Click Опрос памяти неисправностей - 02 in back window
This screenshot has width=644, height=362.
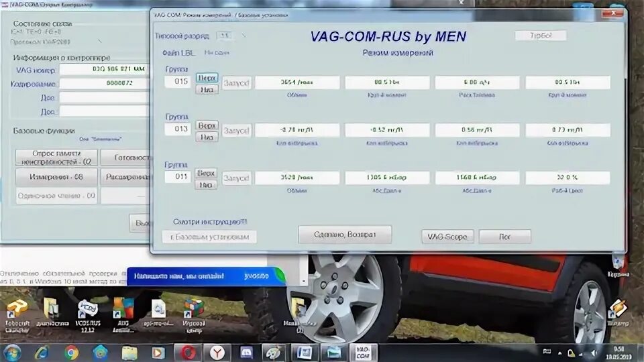click(56, 158)
